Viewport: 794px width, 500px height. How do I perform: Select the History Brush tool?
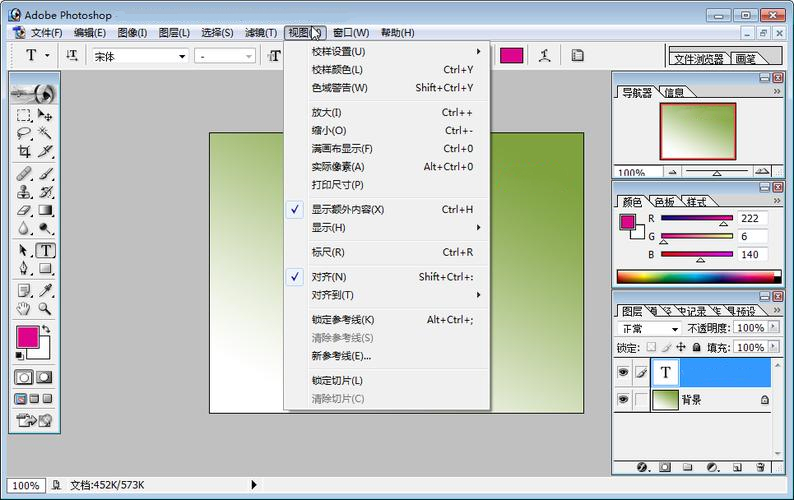[x=45, y=192]
